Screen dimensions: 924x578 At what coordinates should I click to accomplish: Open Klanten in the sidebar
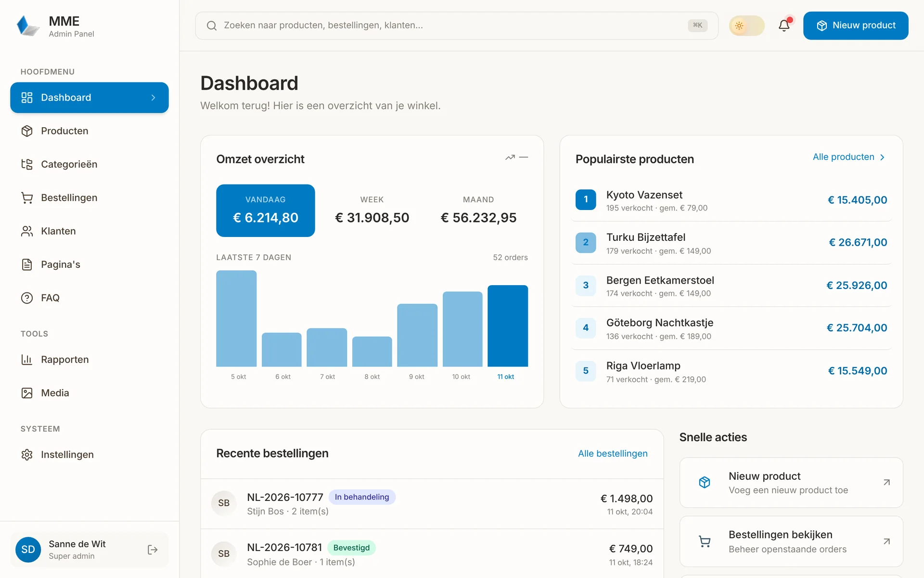click(90, 231)
